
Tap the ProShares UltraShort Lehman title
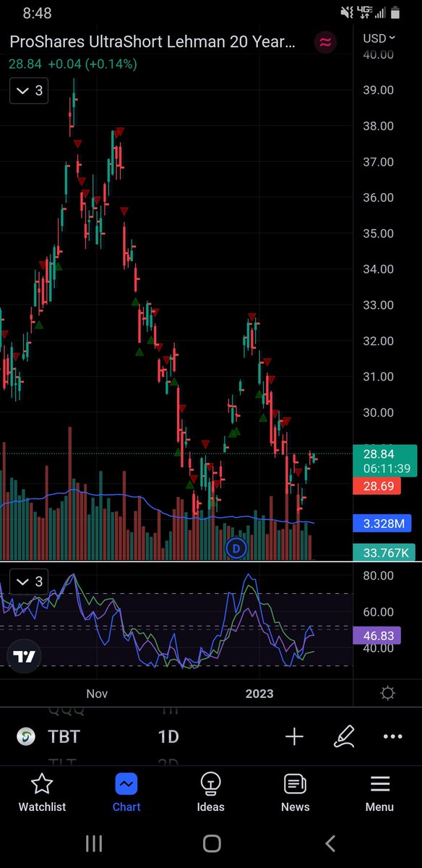click(x=152, y=42)
